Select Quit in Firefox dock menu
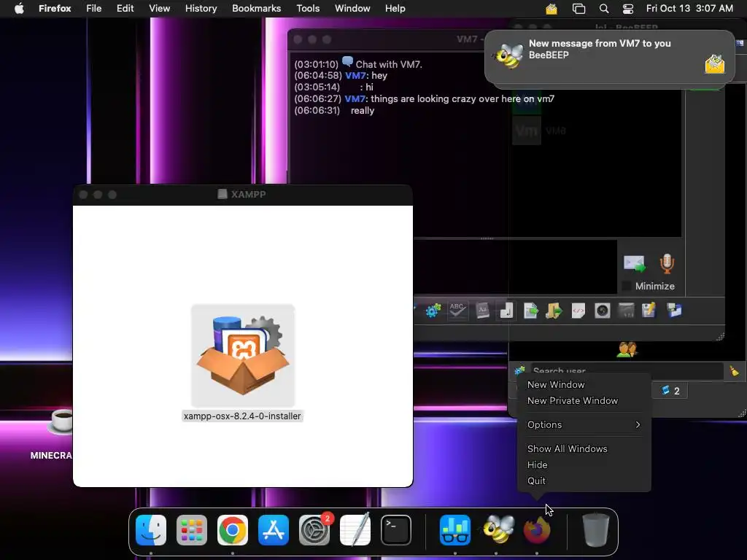Image resolution: width=747 pixels, height=560 pixels. pos(536,481)
